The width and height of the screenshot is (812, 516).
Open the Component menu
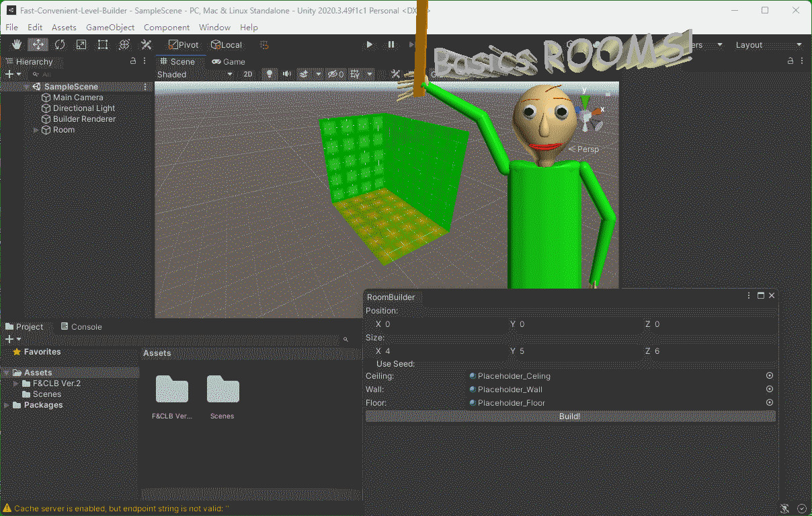tap(167, 27)
